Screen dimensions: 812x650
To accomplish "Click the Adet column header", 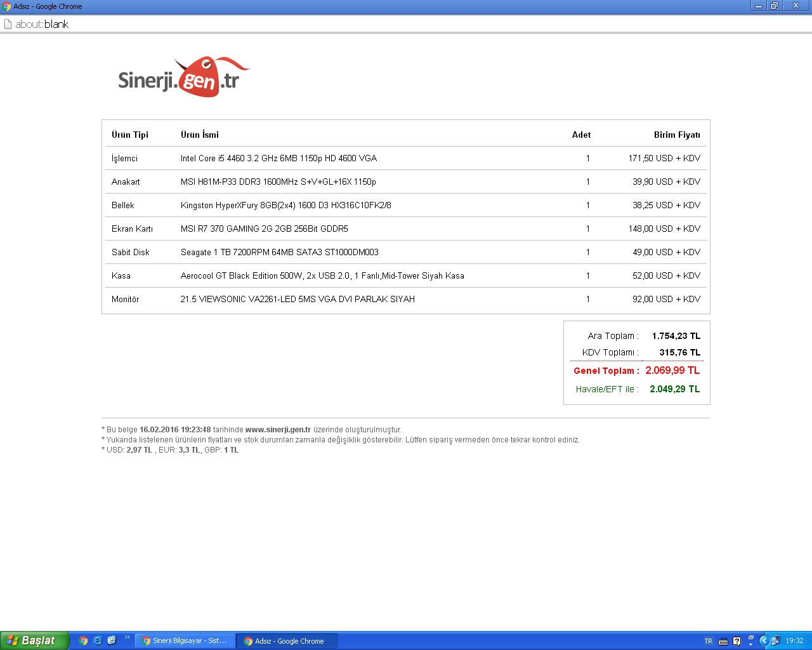I will [581, 135].
